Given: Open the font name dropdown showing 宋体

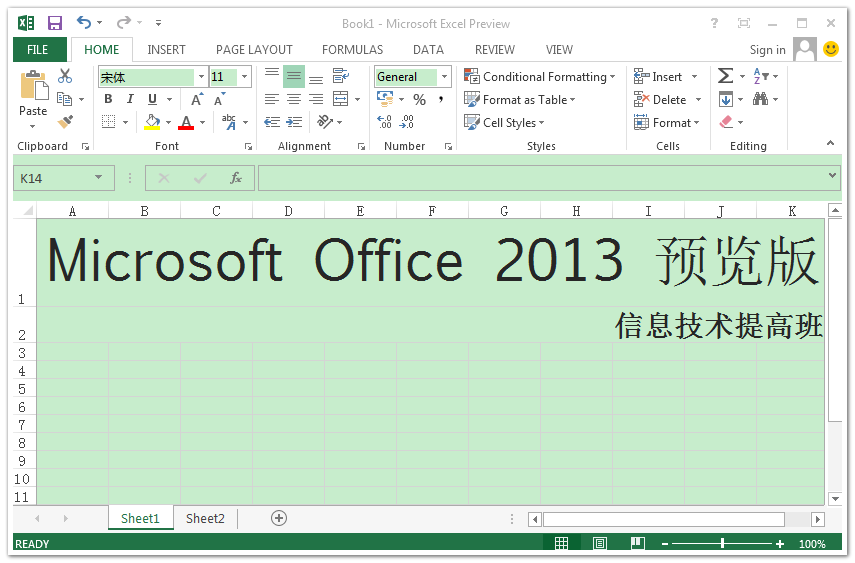Looking at the screenshot, I should 201,76.
